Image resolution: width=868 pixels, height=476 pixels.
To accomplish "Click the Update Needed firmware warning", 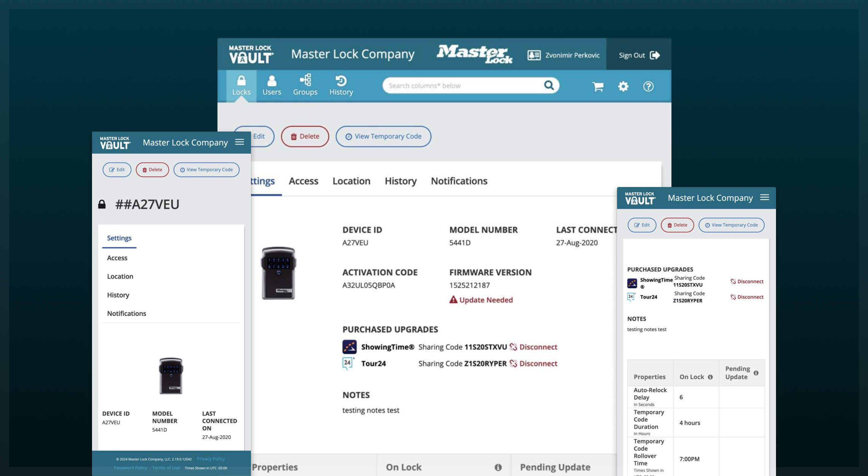I will pos(481,300).
